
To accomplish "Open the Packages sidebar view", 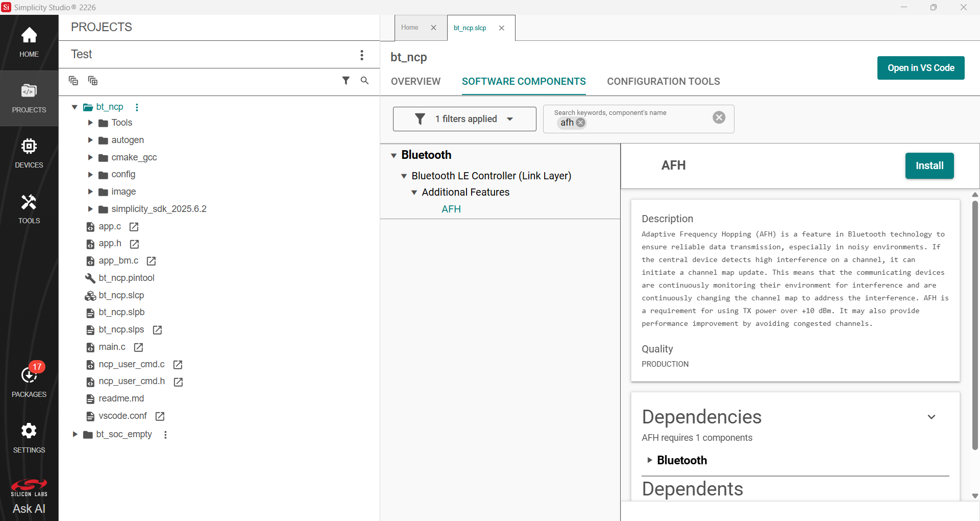I will (29, 381).
